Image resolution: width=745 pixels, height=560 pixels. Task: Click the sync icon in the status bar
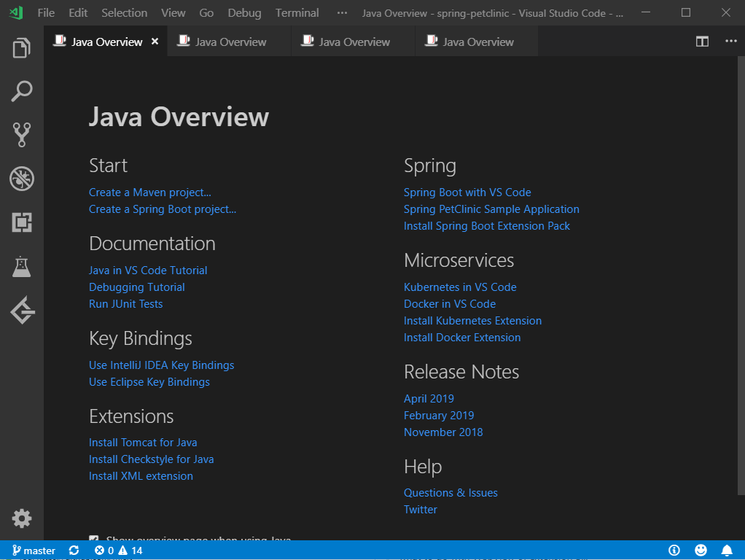[72, 550]
